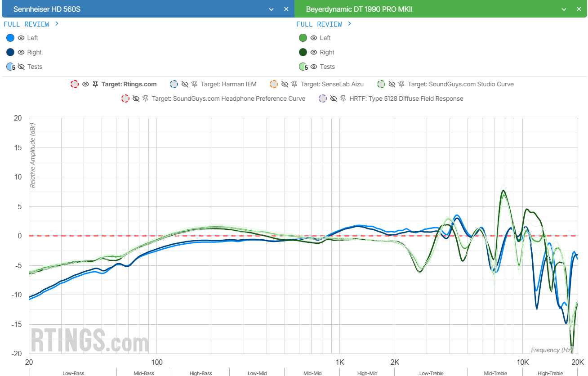Click the Mid-Treble frequency band label
Screen dimensions: 588x376
pyautogui.click(x=495, y=373)
